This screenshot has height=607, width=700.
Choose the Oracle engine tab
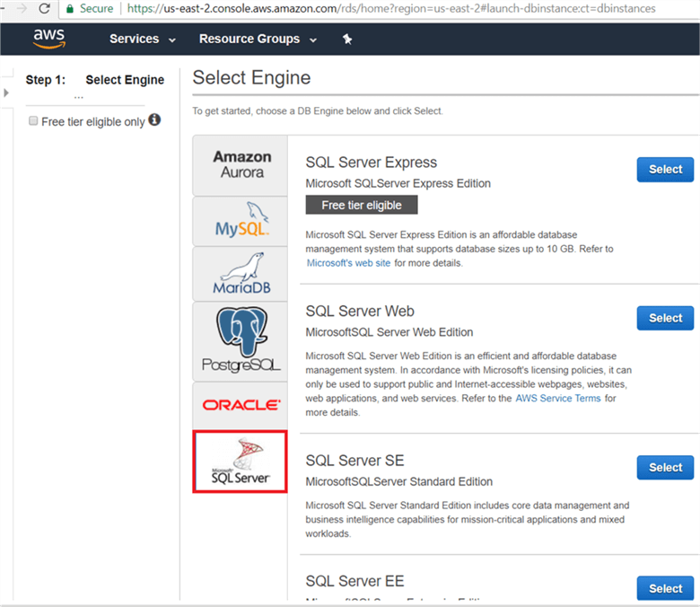[x=241, y=405]
